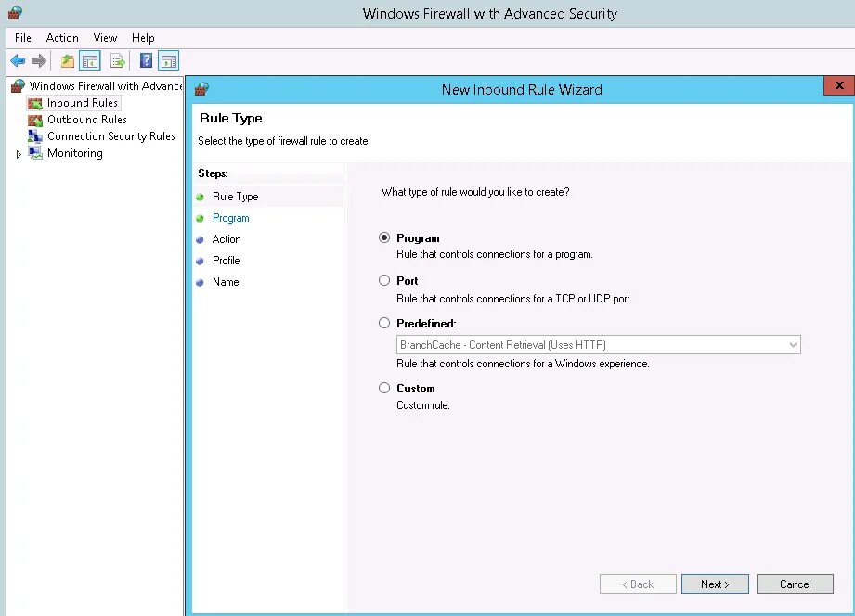
Task: Click the 'Custom rule.' description text
Action: click(x=423, y=405)
